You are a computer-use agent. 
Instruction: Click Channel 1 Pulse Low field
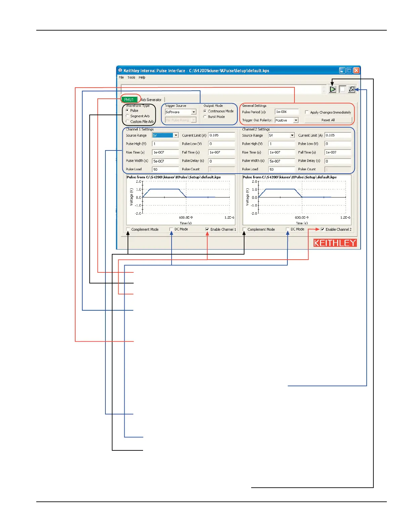click(x=222, y=144)
